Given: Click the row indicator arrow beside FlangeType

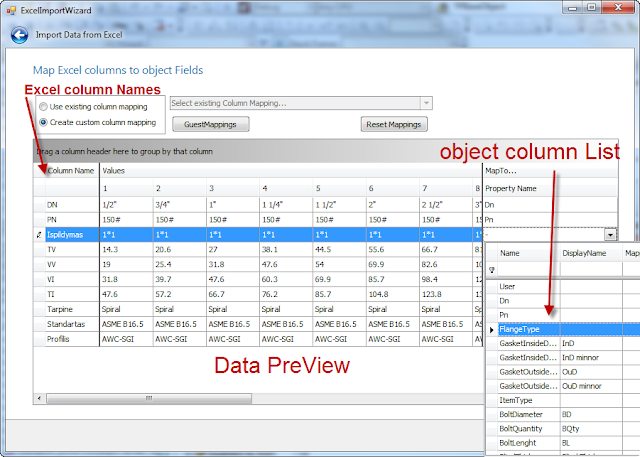Looking at the screenshot, I should tap(492, 329).
